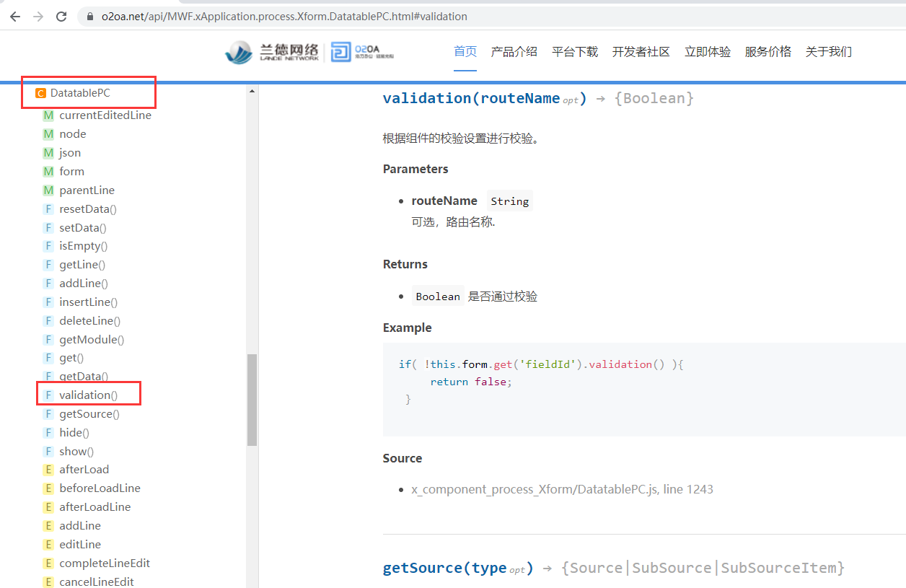Click the validation(routeName) heading

[485, 98]
